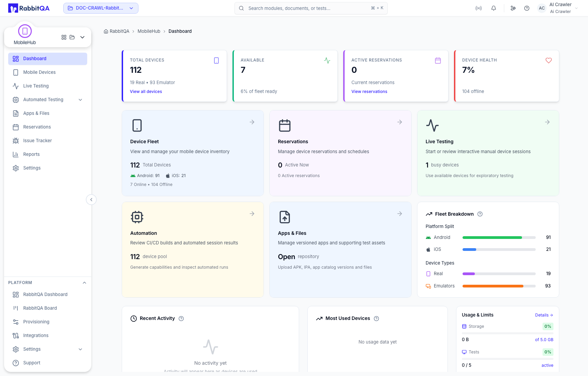Click the arrow on the Apps & Files card
Screen dimensions: 588x376
click(400, 214)
